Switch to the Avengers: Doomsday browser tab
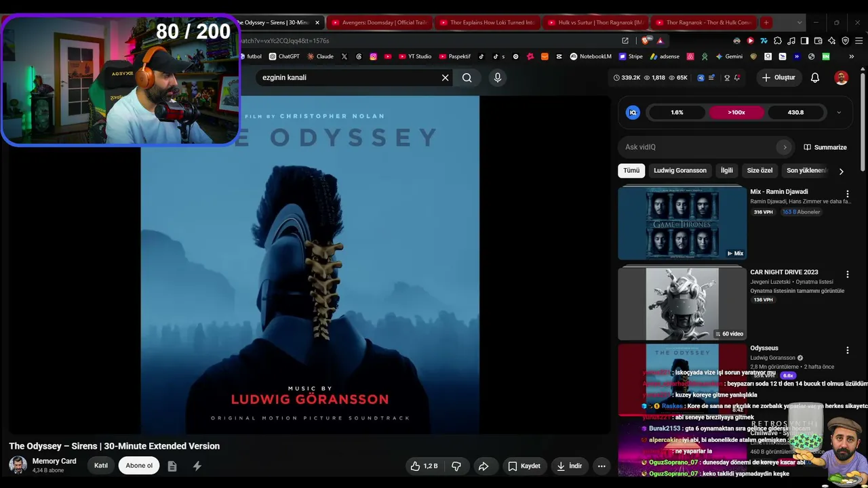 click(x=379, y=22)
